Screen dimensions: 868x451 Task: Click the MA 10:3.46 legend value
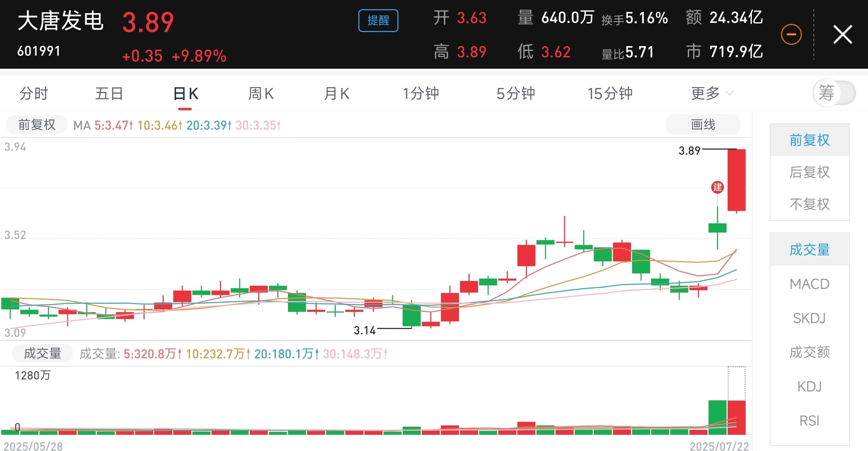coord(160,125)
